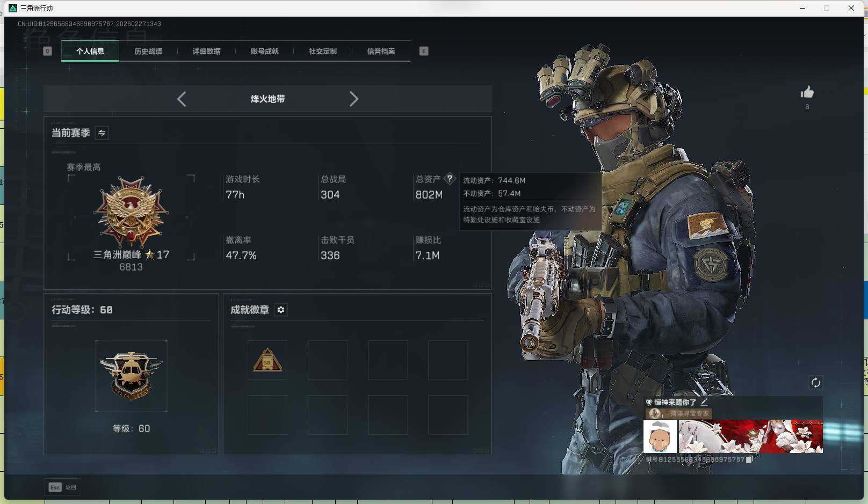
Task: Close the 三角洲行动 window
Action: pyautogui.click(x=851, y=8)
